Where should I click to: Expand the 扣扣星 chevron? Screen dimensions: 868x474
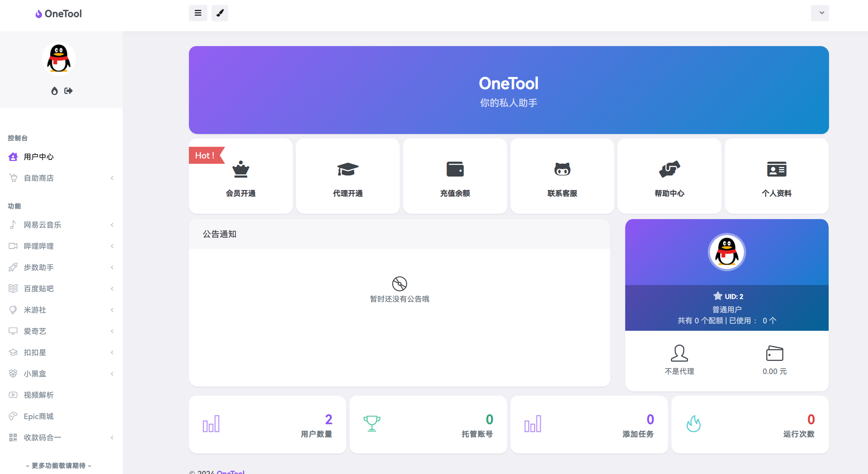coord(112,352)
